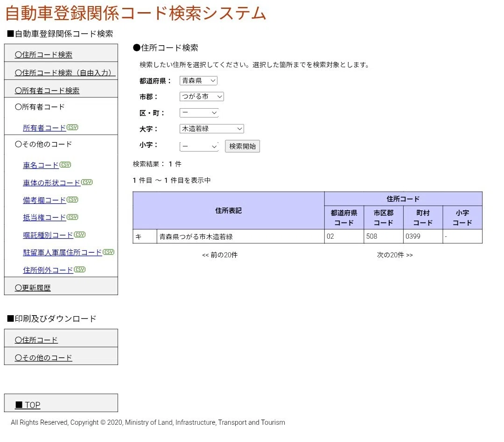Select the キ cell in result row
This screenshot has height=442, width=504.
pos(145,236)
